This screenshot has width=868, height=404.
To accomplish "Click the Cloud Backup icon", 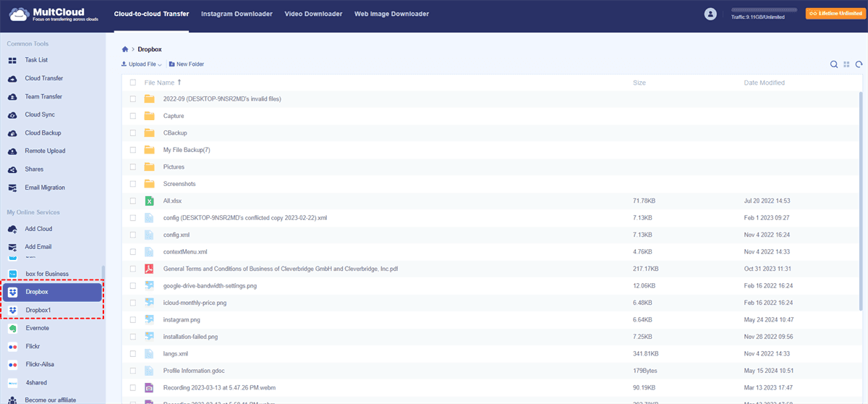I will click(x=12, y=132).
